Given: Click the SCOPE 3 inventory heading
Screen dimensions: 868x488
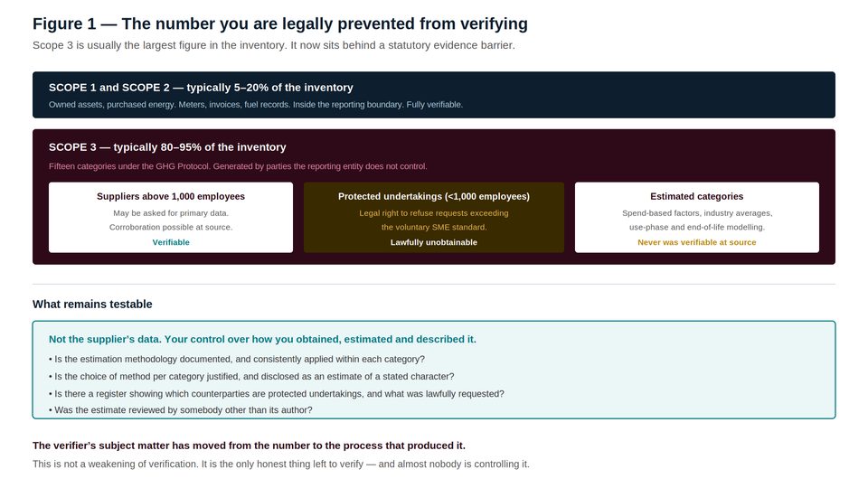Looking at the screenshot, I should pos(167,147).
